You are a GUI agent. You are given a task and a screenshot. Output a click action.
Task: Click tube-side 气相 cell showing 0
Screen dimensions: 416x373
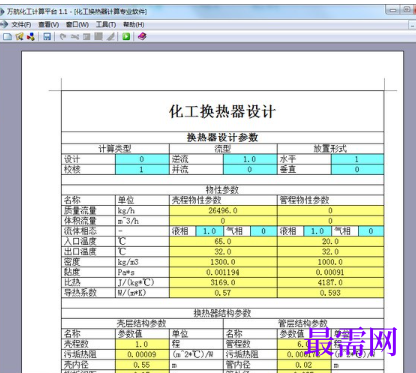pos(371,231)
